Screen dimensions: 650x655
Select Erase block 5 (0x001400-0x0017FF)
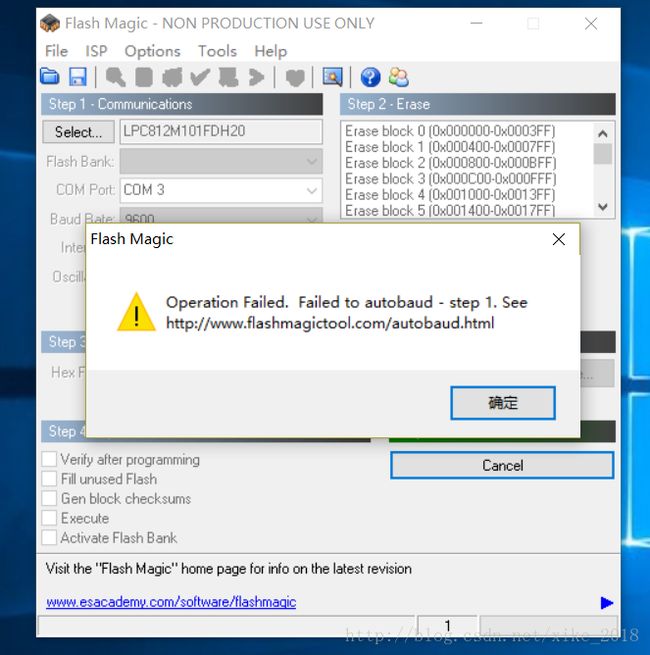(x=450, y=210)
